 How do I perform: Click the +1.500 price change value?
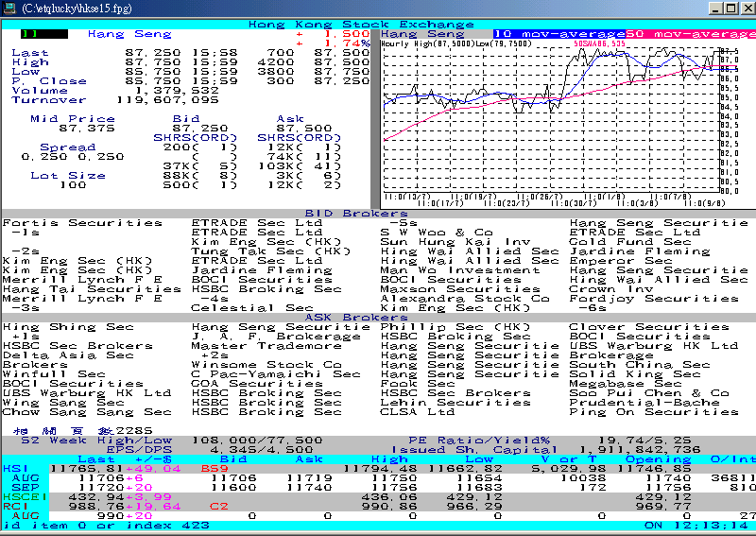[334, 34]
